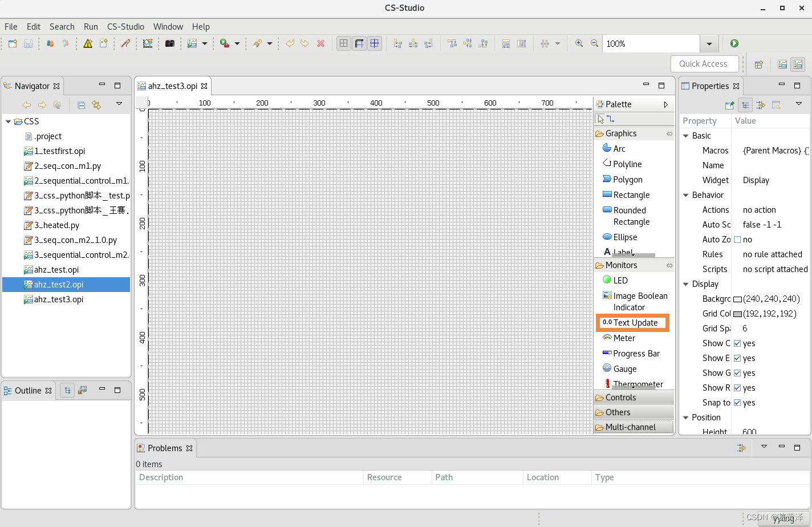Expand the Multi-channel palette drawer

pyautogui.click(x=634, y=427)
